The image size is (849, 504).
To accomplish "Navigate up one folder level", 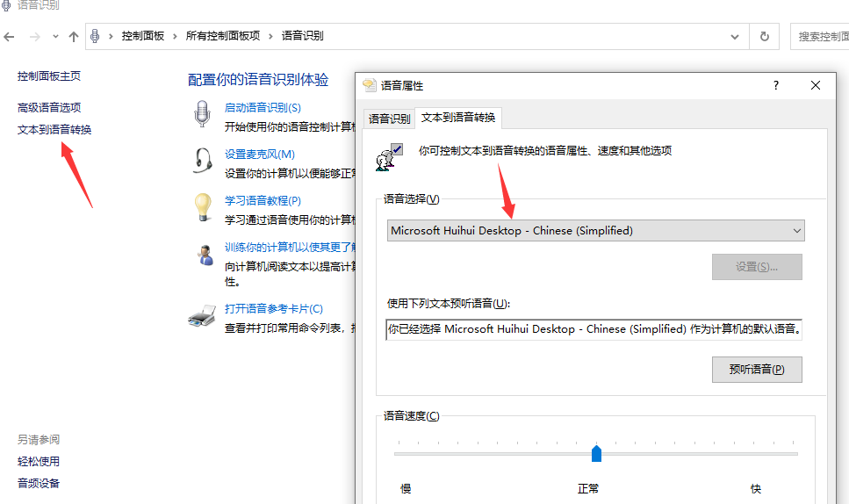I will coord(74,36).
